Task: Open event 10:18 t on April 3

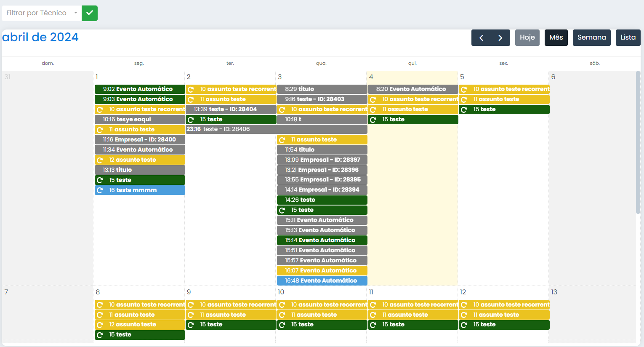Action: click(x=322, y=120)
